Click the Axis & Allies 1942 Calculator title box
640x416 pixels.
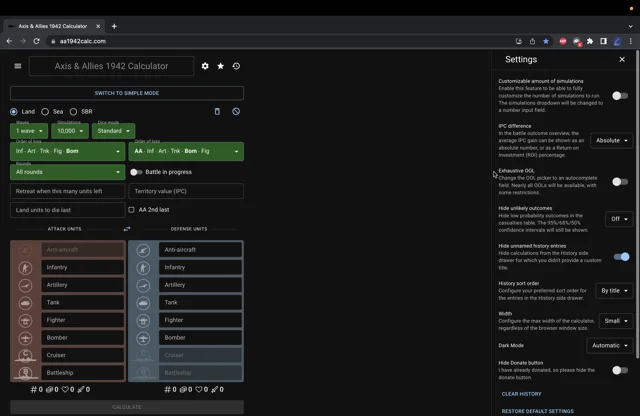[111, 66]
